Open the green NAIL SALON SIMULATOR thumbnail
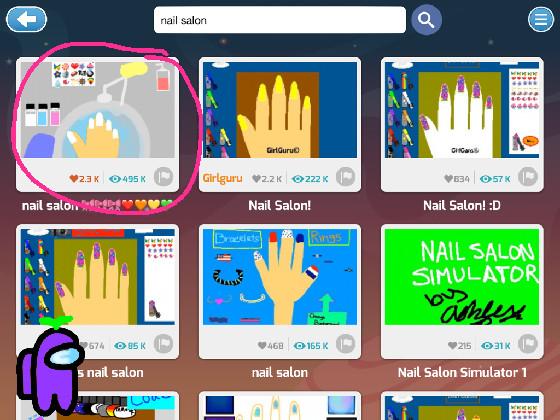The height and width of the screenshot is (420, 560). click(462, 277)
